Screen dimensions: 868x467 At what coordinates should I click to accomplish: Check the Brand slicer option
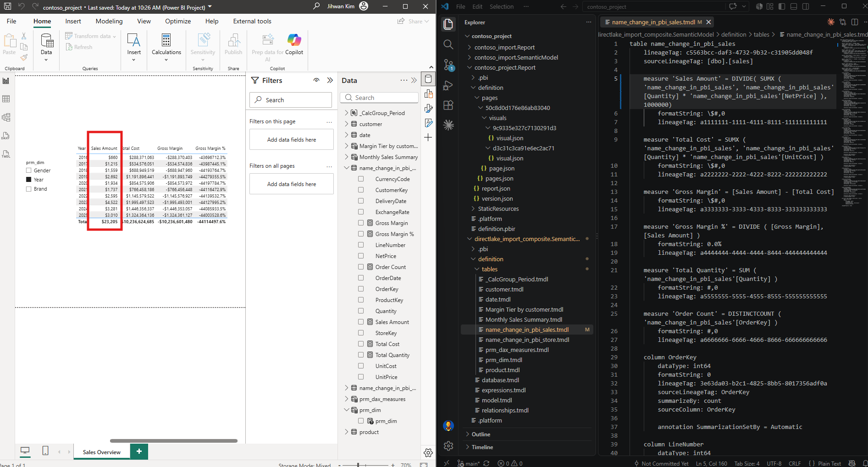[29, 189]
